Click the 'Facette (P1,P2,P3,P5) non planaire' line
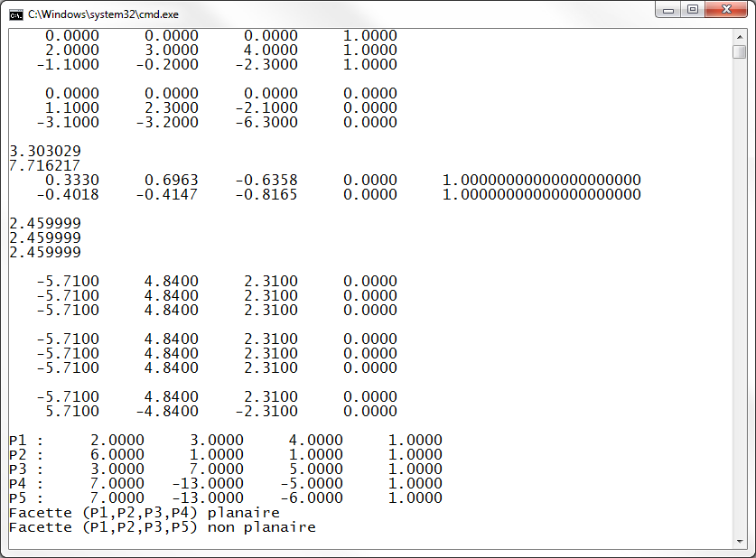Screen dimensions: 756x558 tap(163, 527)
